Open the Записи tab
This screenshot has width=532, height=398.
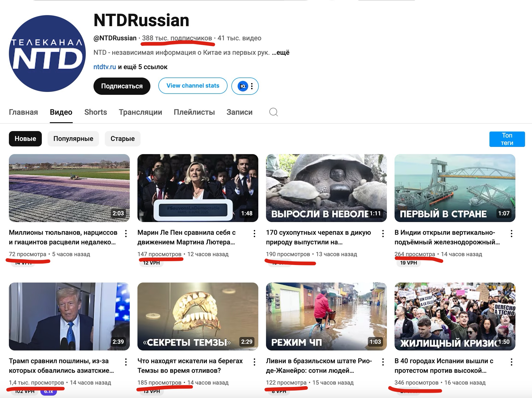[239, 112]
